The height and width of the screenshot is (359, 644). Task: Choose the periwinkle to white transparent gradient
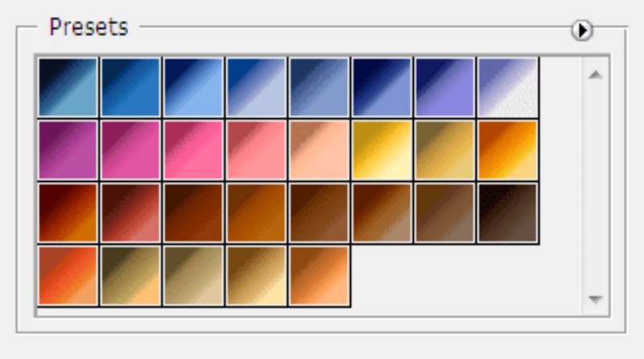[508, 87]
